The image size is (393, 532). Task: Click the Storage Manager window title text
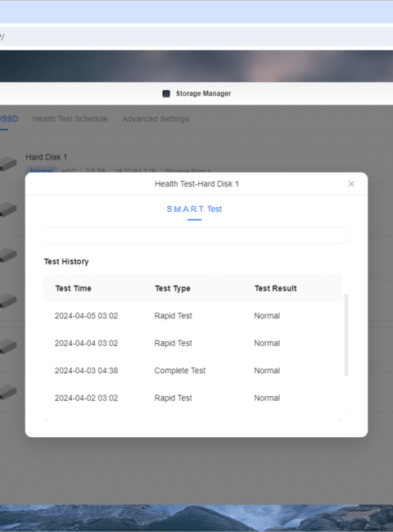(x=203, y=93)
